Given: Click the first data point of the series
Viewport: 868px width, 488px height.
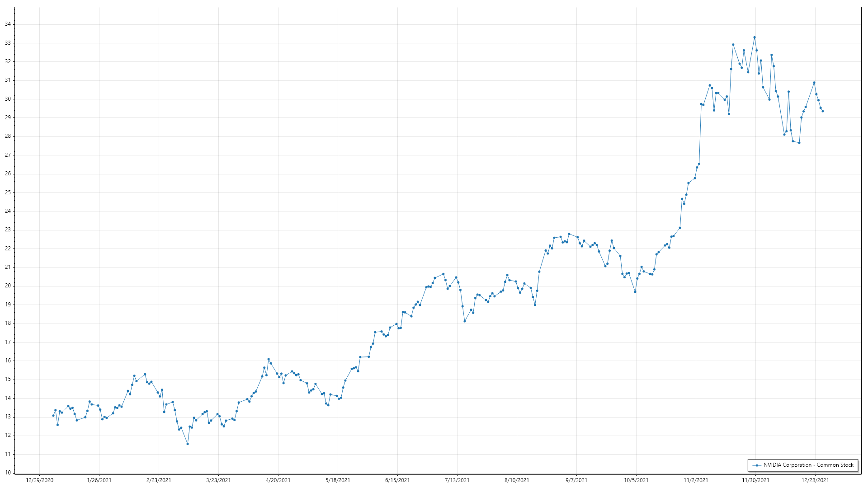Looking at the screenshot, I should (x=53, y=416).
